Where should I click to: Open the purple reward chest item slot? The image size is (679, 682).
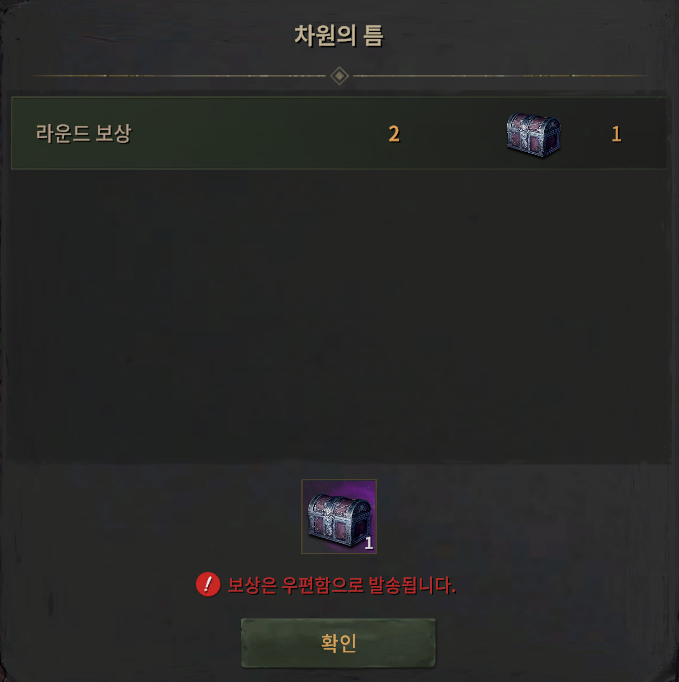coord(339,516)
